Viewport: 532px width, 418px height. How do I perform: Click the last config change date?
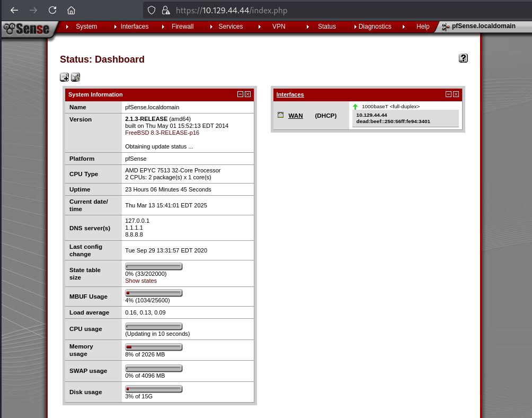(166, 250)
